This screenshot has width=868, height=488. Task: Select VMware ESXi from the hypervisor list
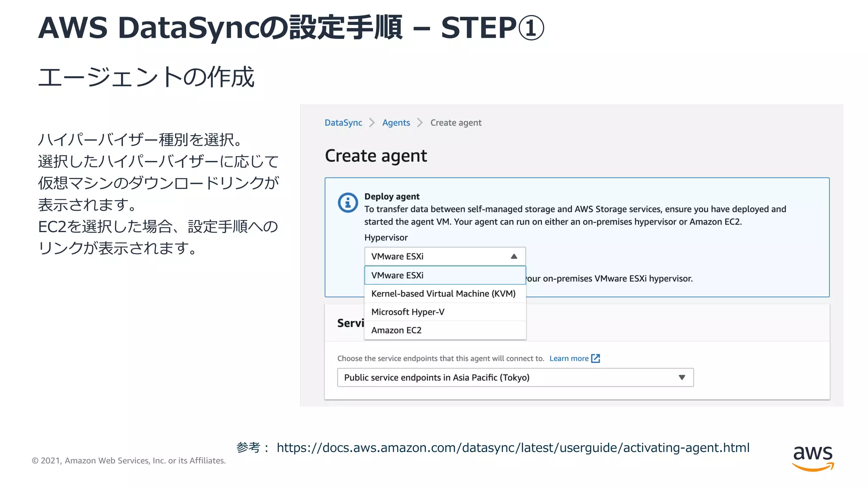tap(445, 275)
